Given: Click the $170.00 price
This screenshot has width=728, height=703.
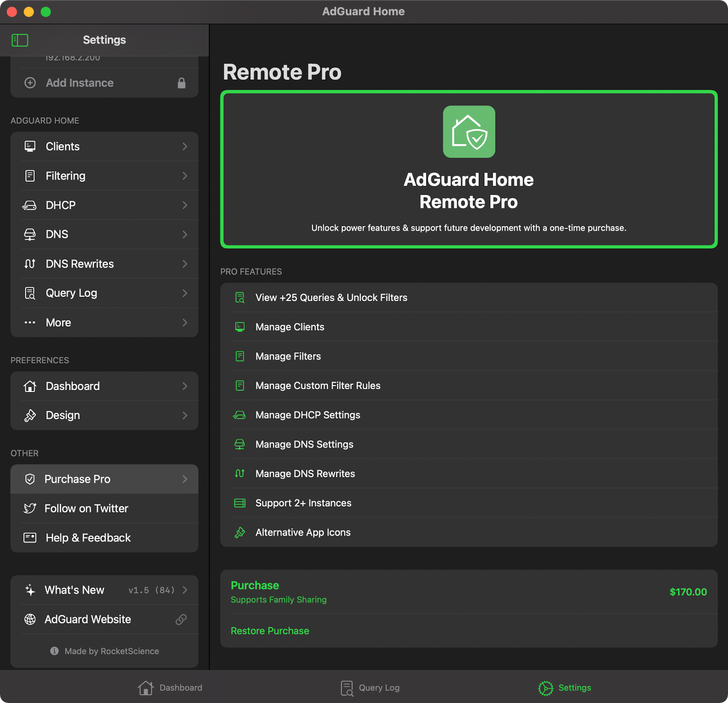Looking at the screenshot, I should pos(688,592).
